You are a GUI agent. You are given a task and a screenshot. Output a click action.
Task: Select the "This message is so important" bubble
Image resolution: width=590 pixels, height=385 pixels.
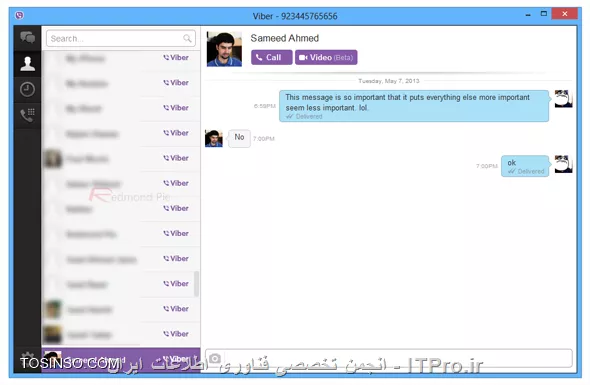[414, 106]
